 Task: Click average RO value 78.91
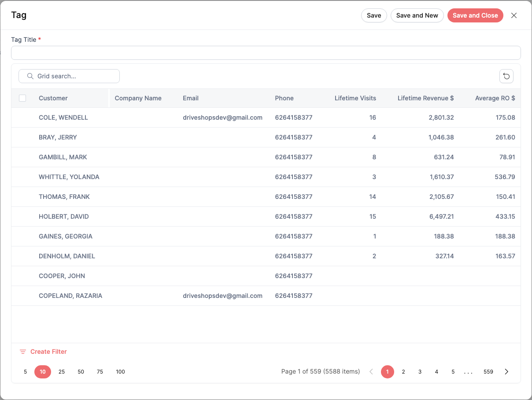(507, 157)
